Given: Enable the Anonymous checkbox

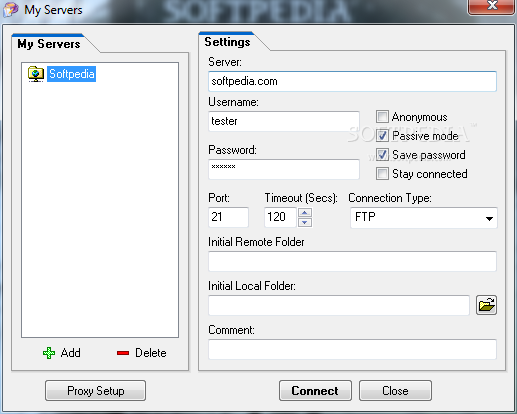Looking at the screenshot, I should (382, 117).
